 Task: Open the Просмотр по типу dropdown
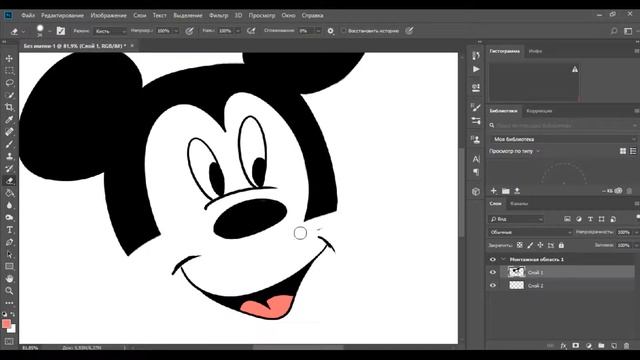point(514,151)
